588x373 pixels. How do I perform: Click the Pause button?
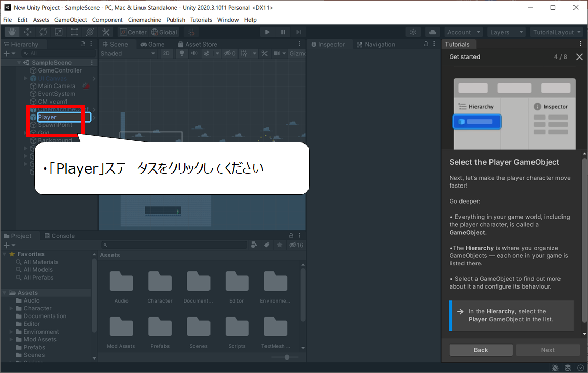(x=283, y=32)
